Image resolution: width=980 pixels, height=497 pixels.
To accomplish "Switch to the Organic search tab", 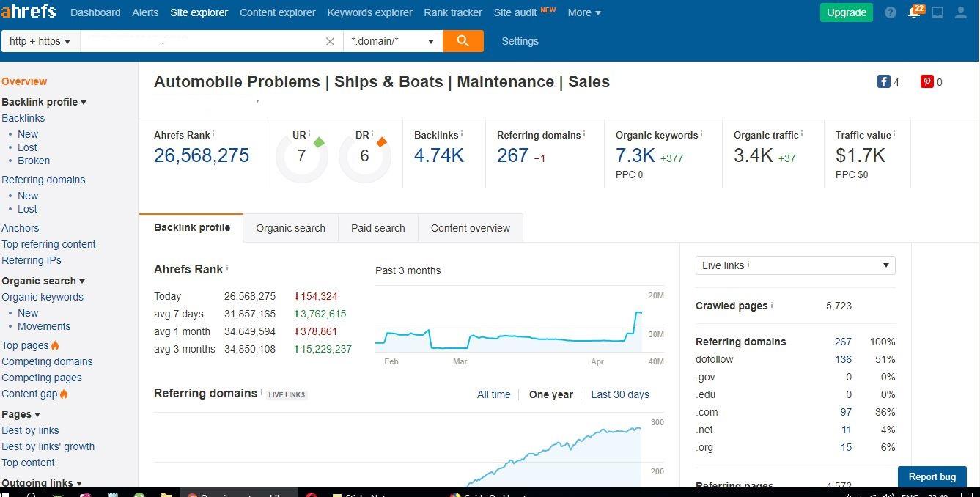I will click(290, 228).
